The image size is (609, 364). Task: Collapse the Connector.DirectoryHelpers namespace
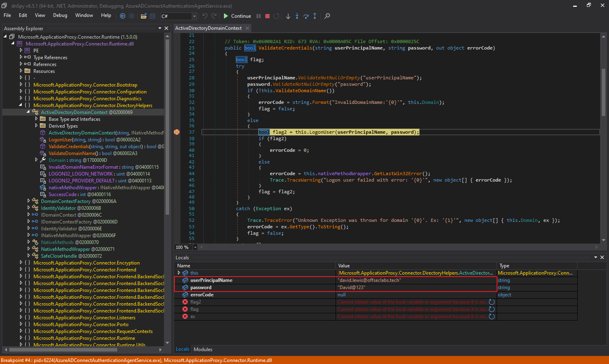coord(21,105)
